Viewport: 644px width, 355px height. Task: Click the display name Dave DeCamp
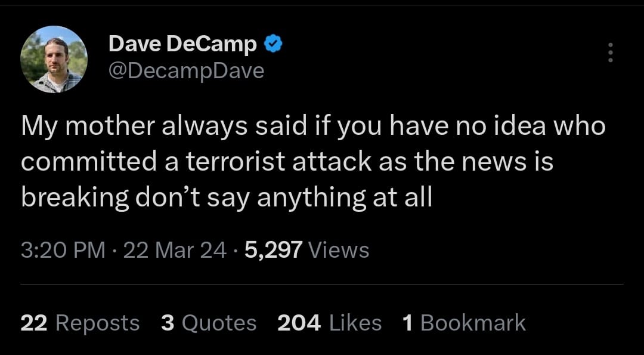click(x=182, y=44)
